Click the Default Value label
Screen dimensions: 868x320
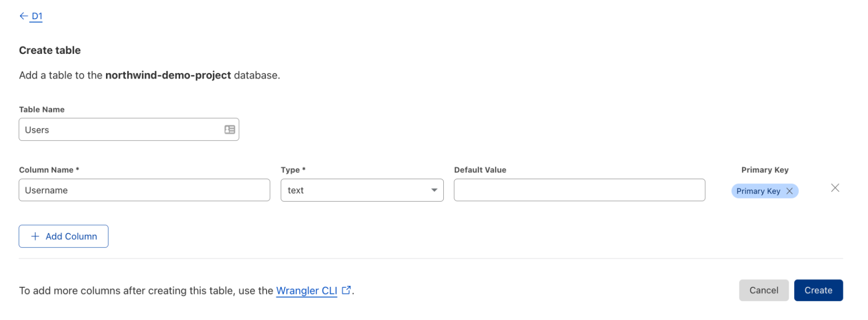480,170
